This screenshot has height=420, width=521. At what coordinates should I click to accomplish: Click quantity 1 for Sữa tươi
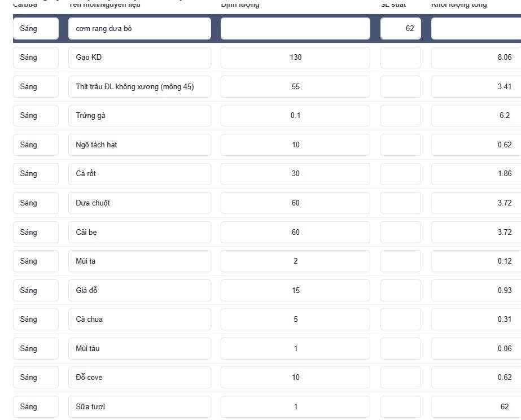point(295,406)
